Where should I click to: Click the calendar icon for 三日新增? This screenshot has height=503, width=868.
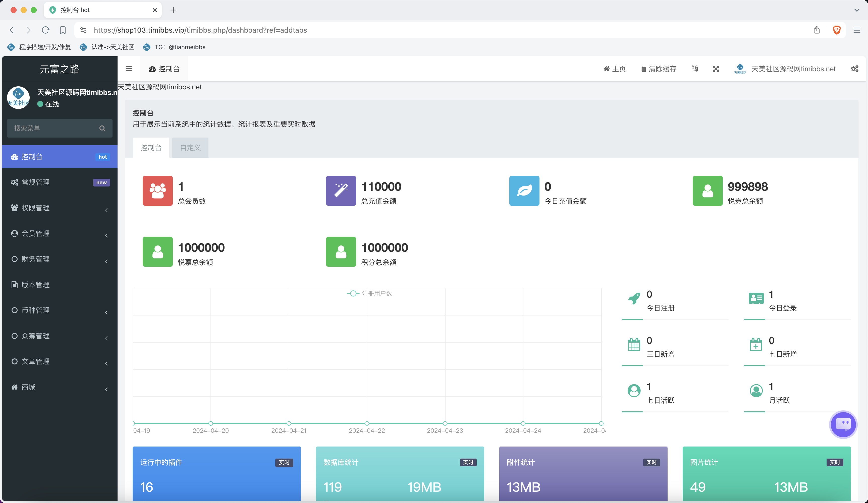634,344
